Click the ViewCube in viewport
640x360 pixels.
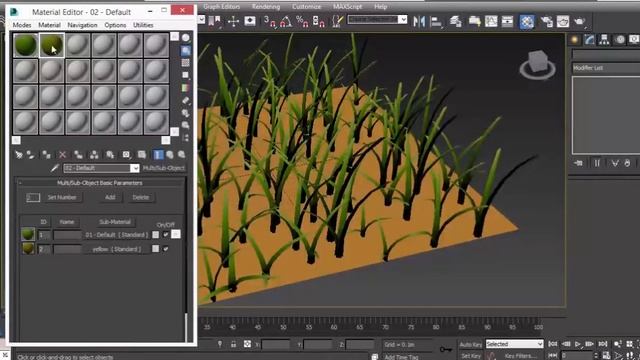point(537,64)
